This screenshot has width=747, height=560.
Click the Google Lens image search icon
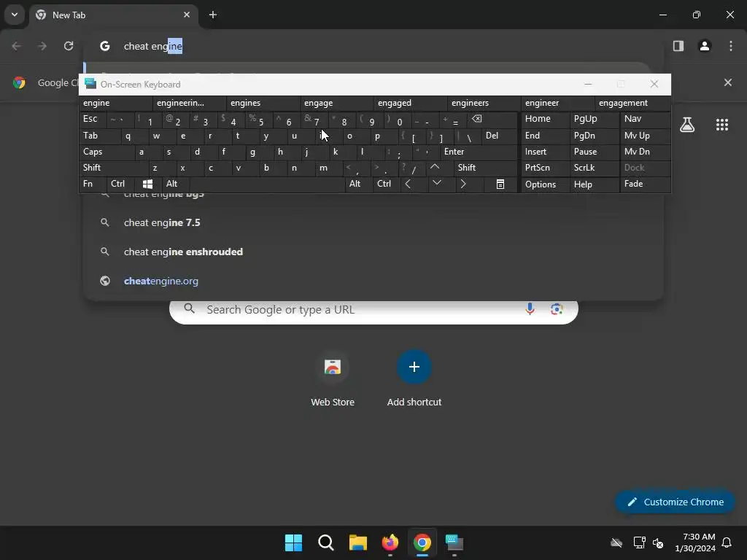[557, 309]
